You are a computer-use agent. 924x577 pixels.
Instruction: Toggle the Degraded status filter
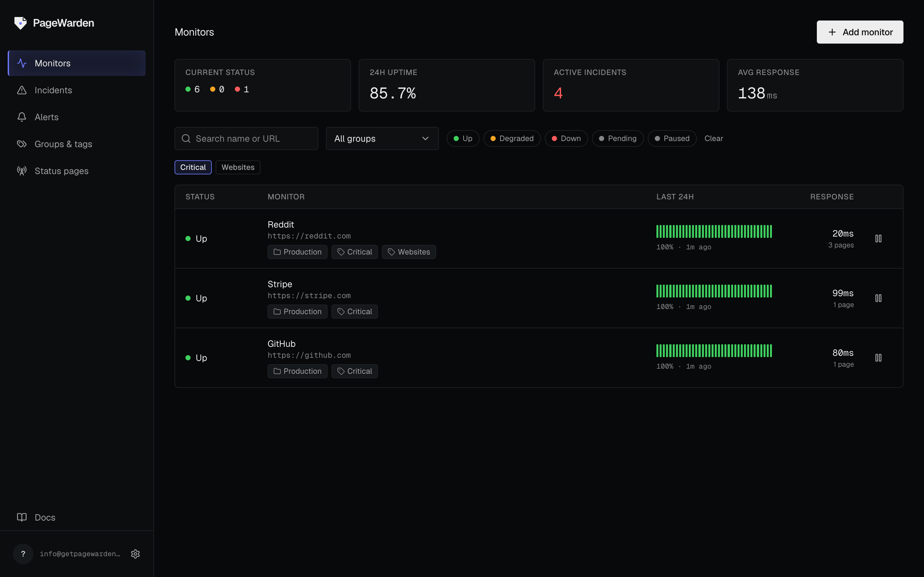(x=512, y=138)
